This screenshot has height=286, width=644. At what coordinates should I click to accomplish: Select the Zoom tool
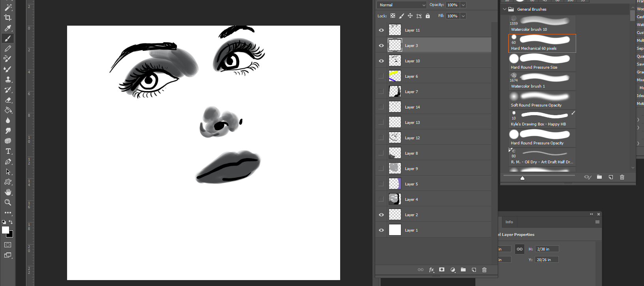(x=7, y=202)
